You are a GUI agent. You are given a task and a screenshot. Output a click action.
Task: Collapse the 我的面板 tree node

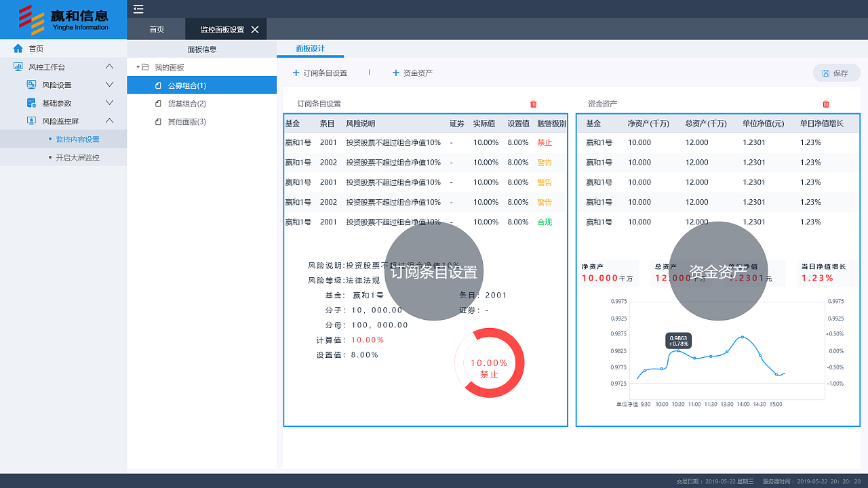coord(138,67)
